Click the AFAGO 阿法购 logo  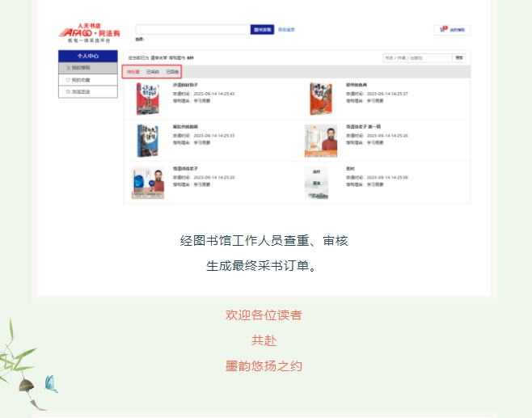(x=89, y=33)
